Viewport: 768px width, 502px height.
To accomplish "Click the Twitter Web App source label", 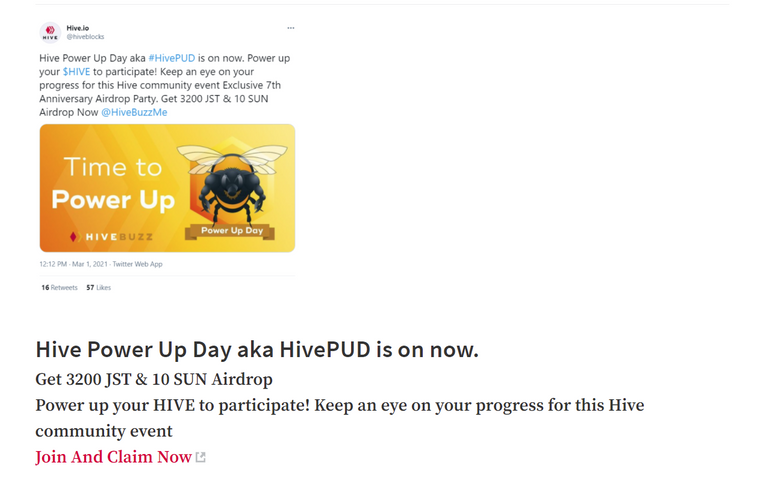I will point(138,264).
